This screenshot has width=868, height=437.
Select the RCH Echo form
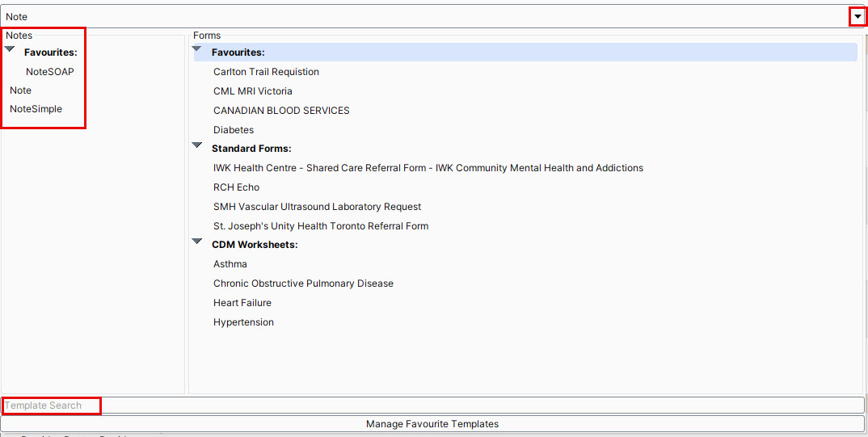pyautogui.click(x=236, y=187)
